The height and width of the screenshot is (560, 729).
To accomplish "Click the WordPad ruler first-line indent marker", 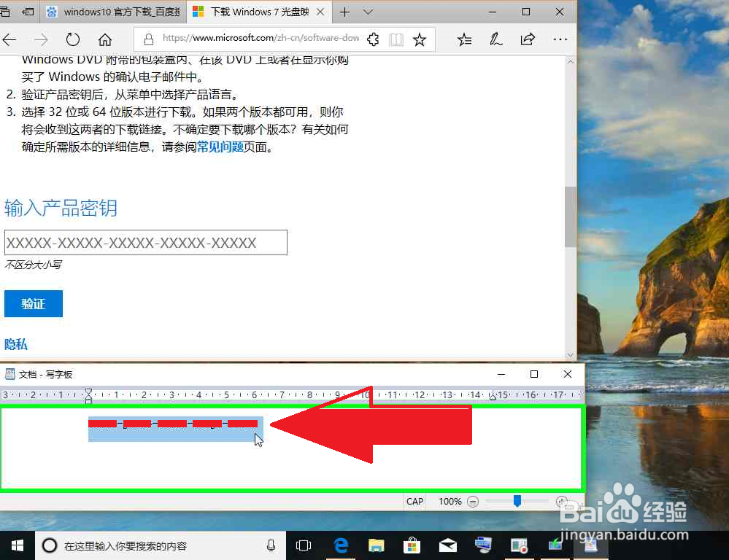I will pos(88,392).
